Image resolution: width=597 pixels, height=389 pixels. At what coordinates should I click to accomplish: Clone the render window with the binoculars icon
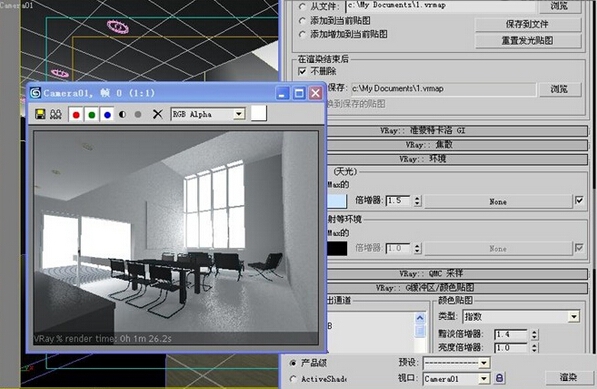[x=56, y=114]
